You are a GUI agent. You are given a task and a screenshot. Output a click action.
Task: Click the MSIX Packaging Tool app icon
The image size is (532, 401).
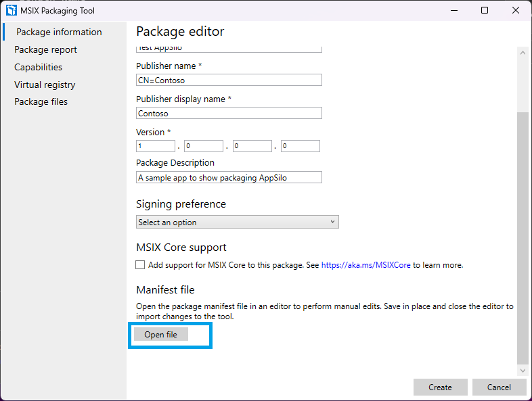12,10
